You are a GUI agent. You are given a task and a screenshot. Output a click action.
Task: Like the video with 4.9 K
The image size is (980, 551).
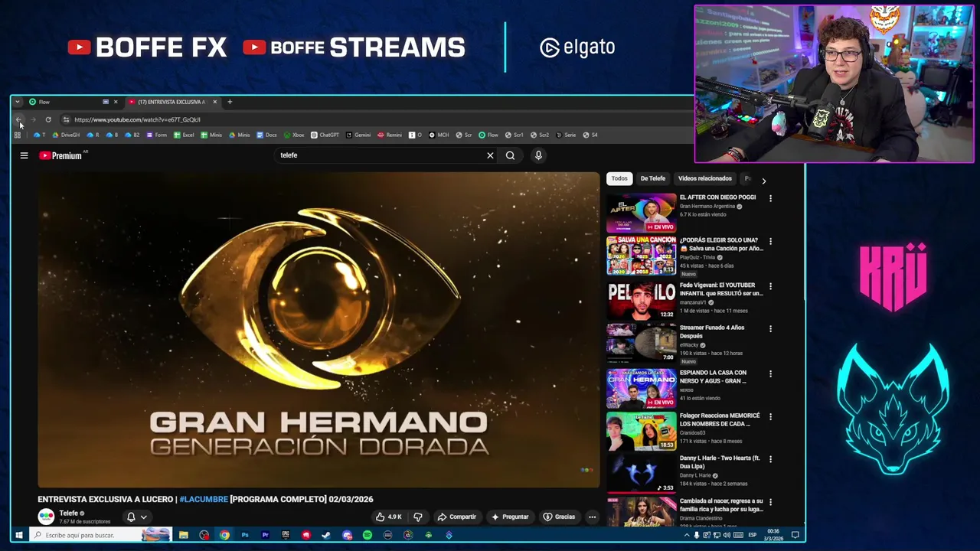point(390,517)
